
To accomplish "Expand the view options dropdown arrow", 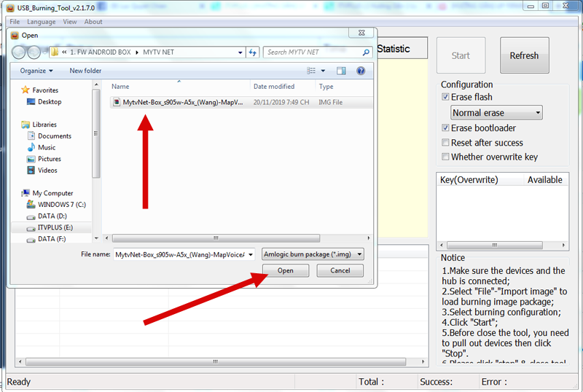I will (x=323, y=71).
